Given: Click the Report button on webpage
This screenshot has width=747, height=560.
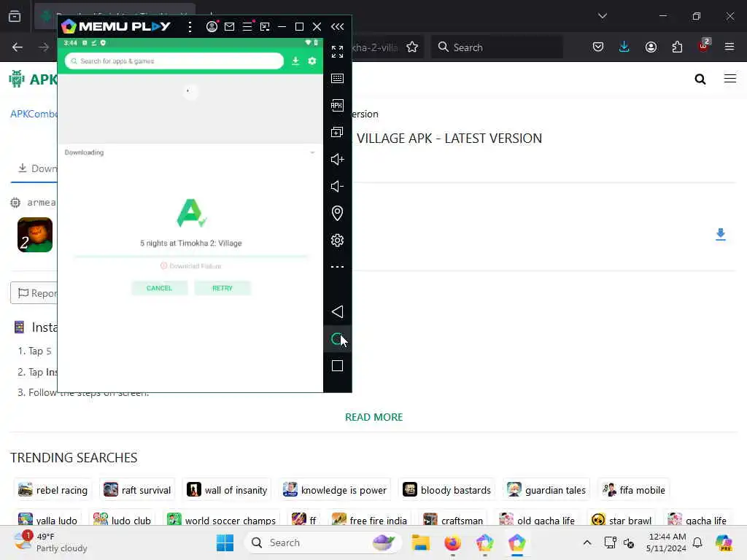Looking at the screenshot, I should coord(34,293).
